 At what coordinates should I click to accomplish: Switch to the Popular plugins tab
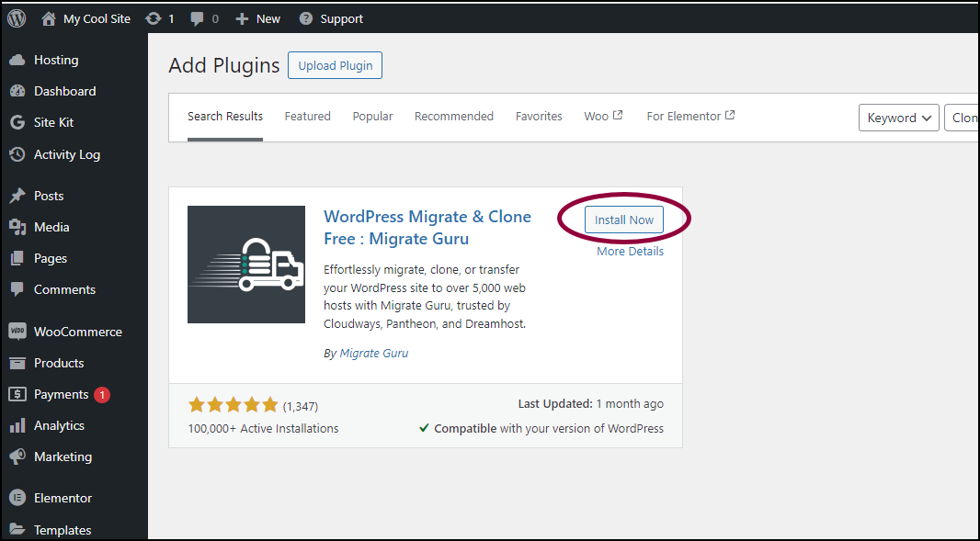coord(372,117)
